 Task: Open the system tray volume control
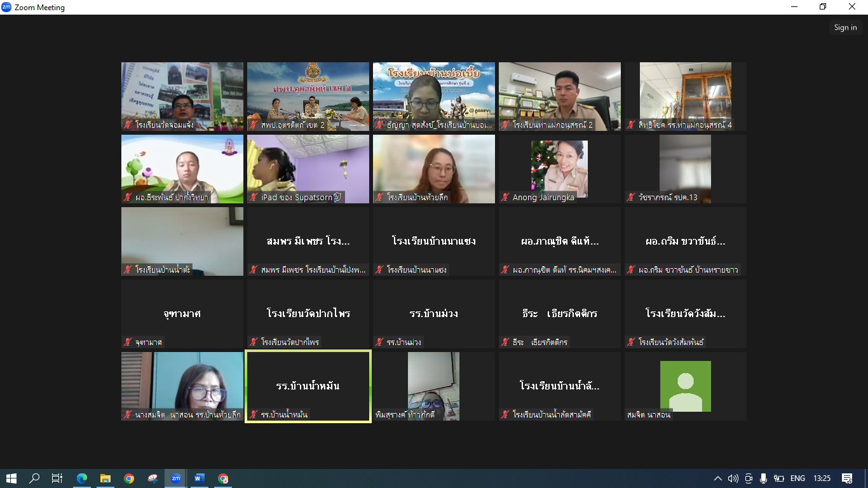[733, 478]
